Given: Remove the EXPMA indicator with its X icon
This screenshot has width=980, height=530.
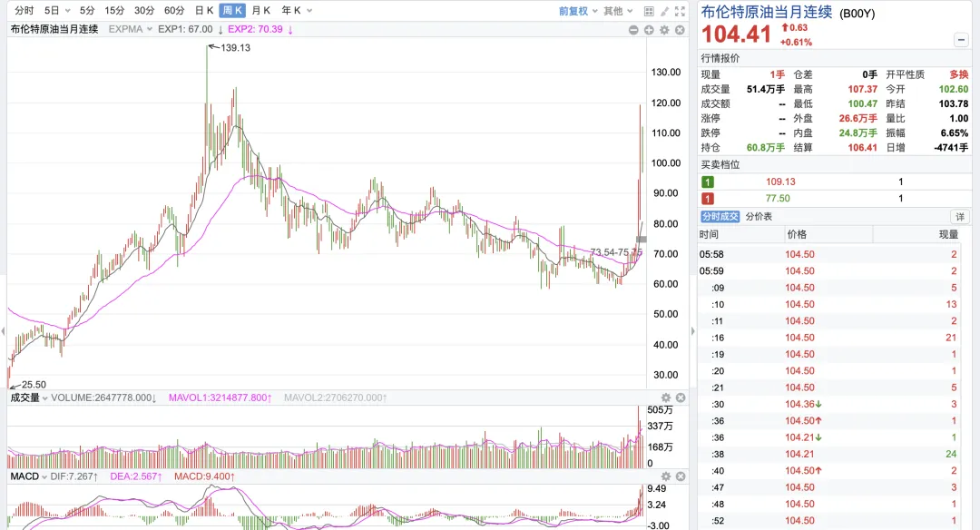Looking at the screenshot, I should pyautogui.click(x=680, y=30).
